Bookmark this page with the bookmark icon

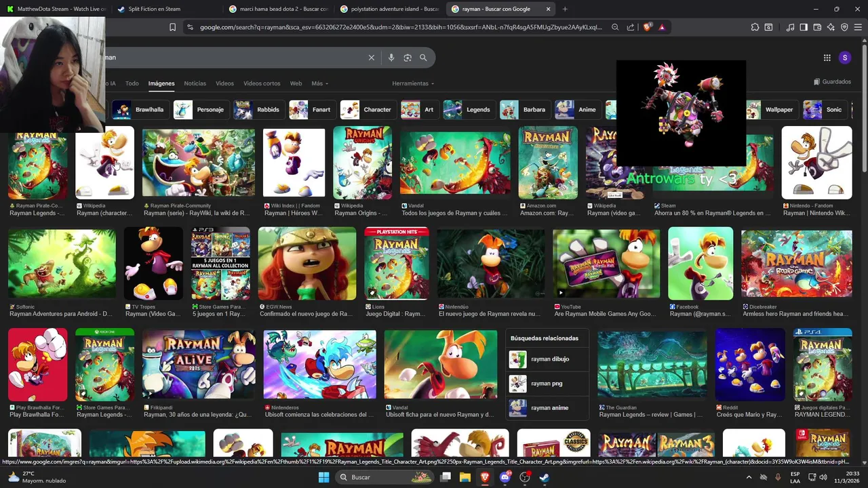pos(172,27)
